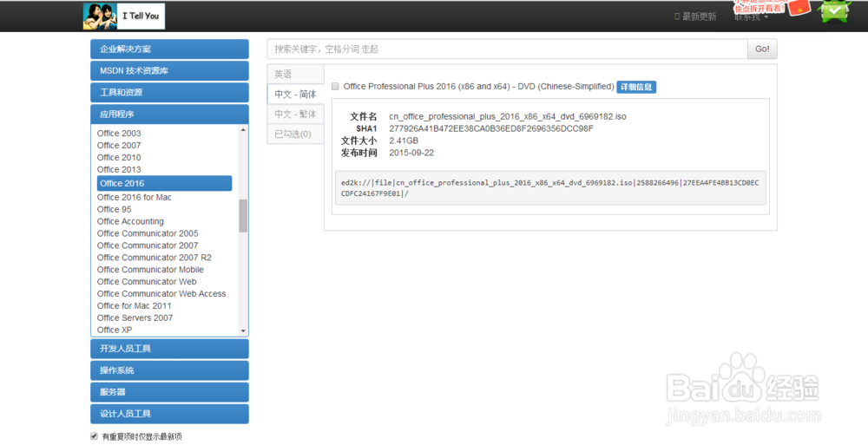Image resolution: width=868 pixels, height=445 pixels.
Task: Expand the 操作系统 category
Action: [169, 370]
